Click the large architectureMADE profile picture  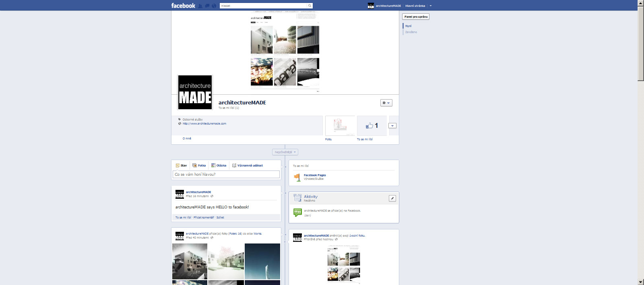(x=195, y=92)
